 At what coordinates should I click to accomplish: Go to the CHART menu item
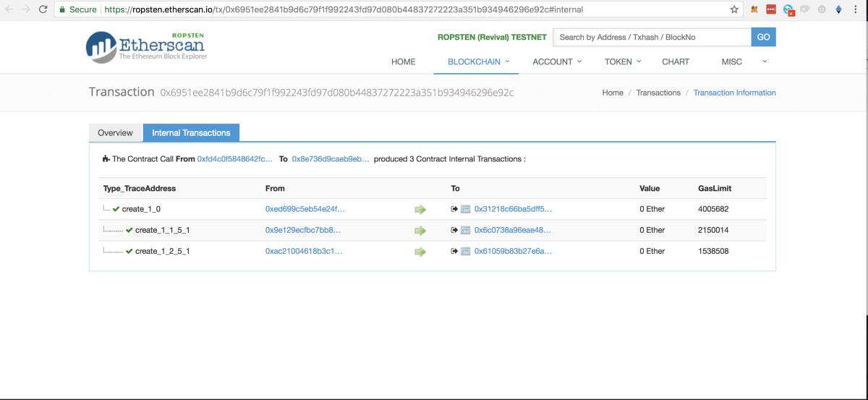(x=676, y=62)
